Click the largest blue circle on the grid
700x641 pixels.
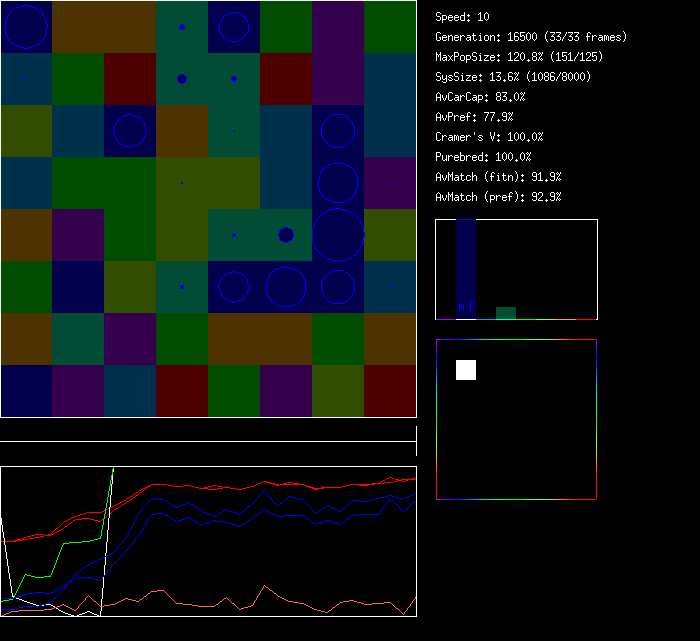(338, 235)
